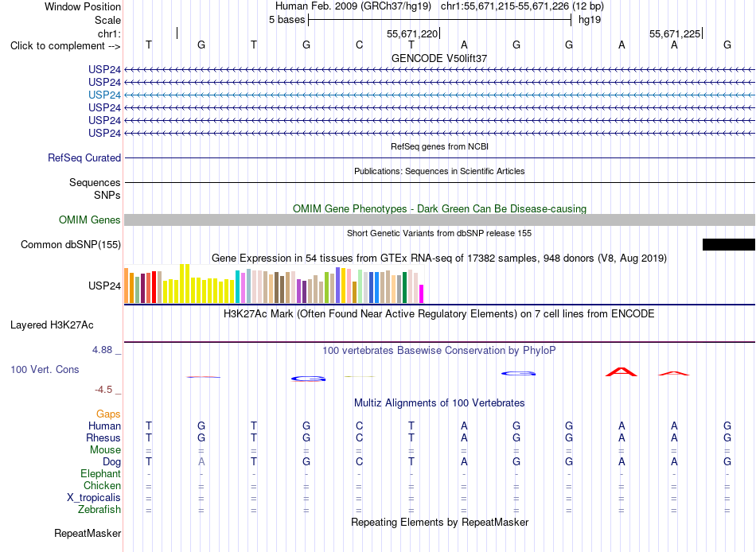Click the larger red A conservation logo

[x=622, y=371]
